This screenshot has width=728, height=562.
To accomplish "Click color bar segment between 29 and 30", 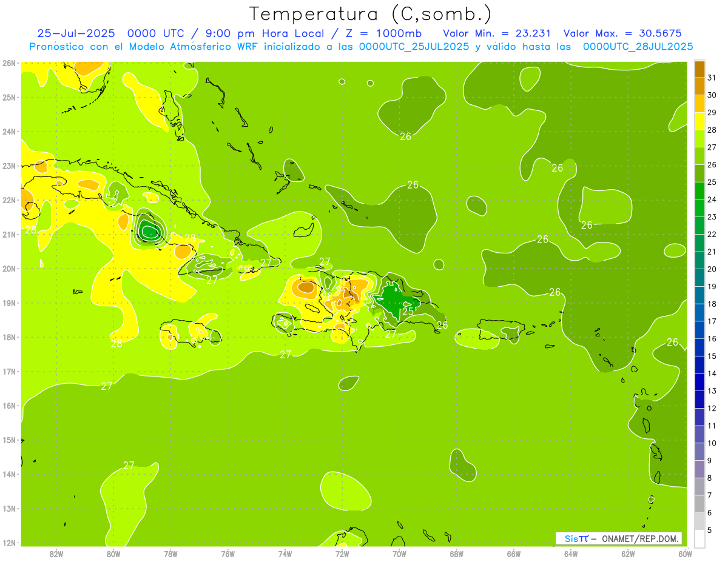I will pos(699,104).
